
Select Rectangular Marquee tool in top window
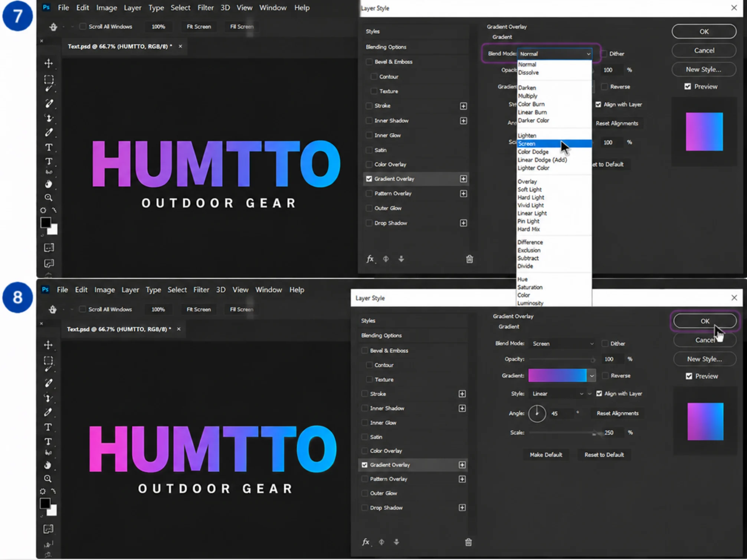(x=49, y=79)
